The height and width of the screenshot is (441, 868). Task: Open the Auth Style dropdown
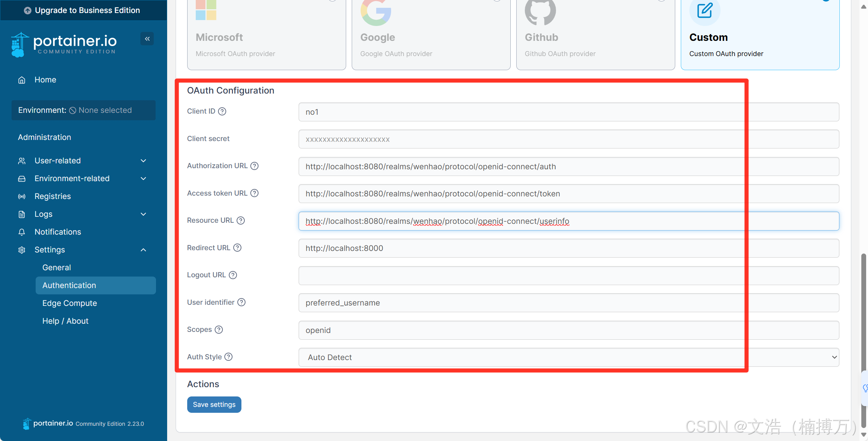pyautogui.click(x=568, y=357)
